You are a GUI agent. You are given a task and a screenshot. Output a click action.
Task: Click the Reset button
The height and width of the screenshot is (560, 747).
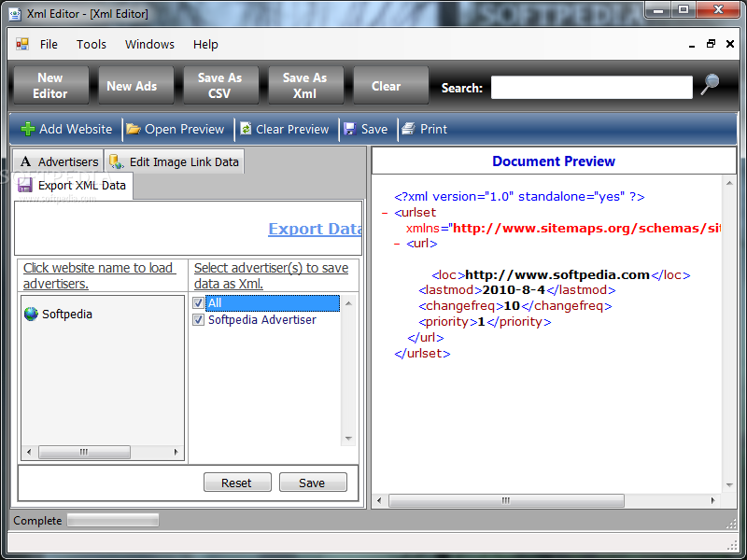237,483
